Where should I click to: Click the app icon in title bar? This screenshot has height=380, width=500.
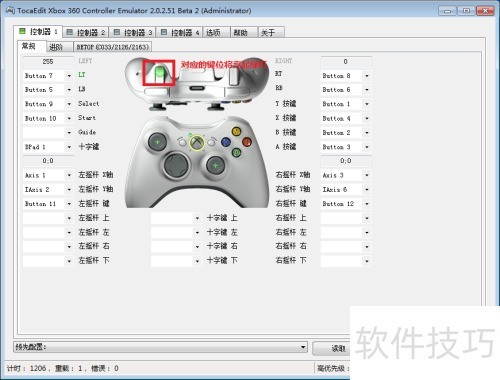[10, 10]
